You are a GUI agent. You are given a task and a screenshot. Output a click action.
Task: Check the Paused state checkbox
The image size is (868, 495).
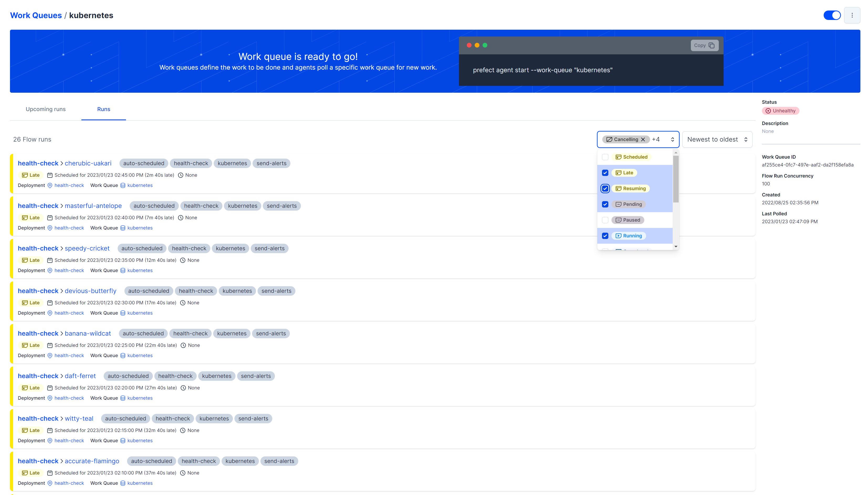605,220
